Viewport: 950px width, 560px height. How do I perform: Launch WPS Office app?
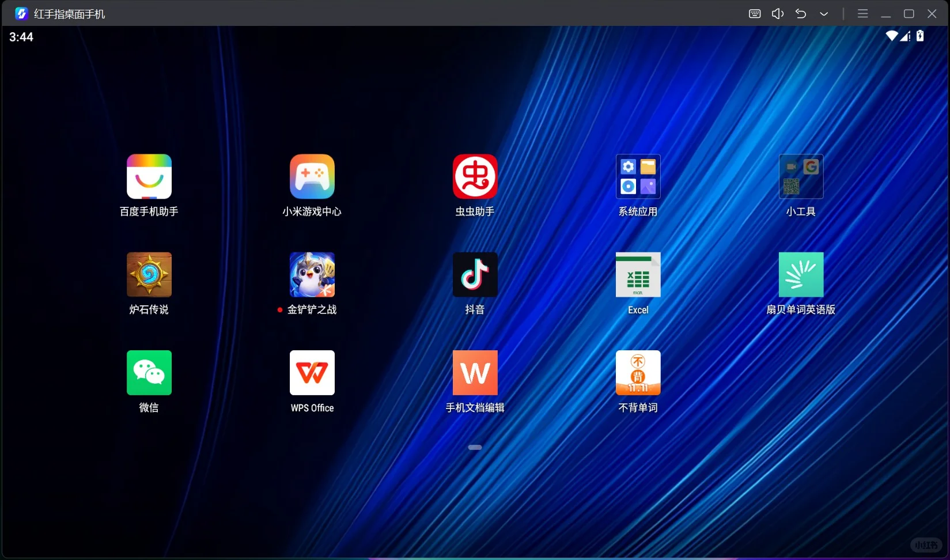point(312,372)
